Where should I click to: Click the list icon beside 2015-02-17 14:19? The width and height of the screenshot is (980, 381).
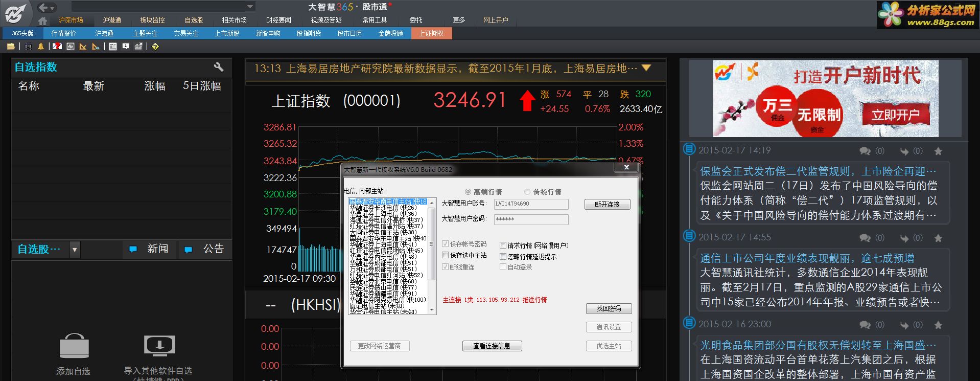[x=689, y=149]
